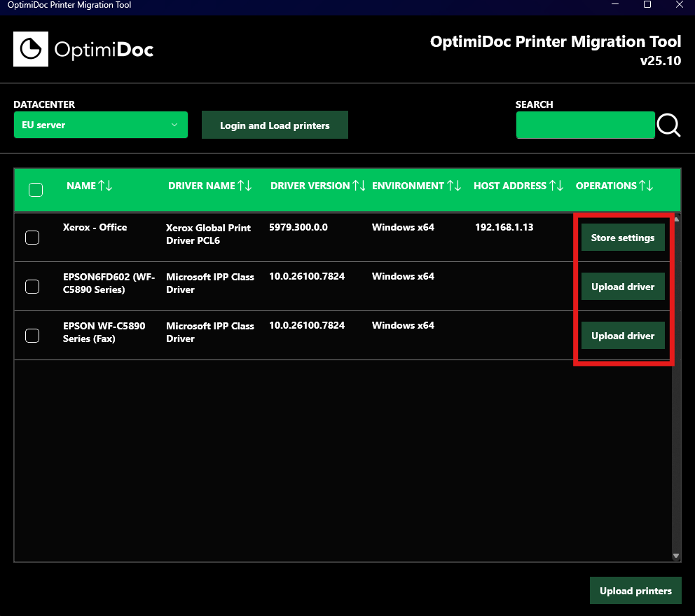Click into the green Search input field
This screenshot has width=695, height=616.
tap(585, 125)
